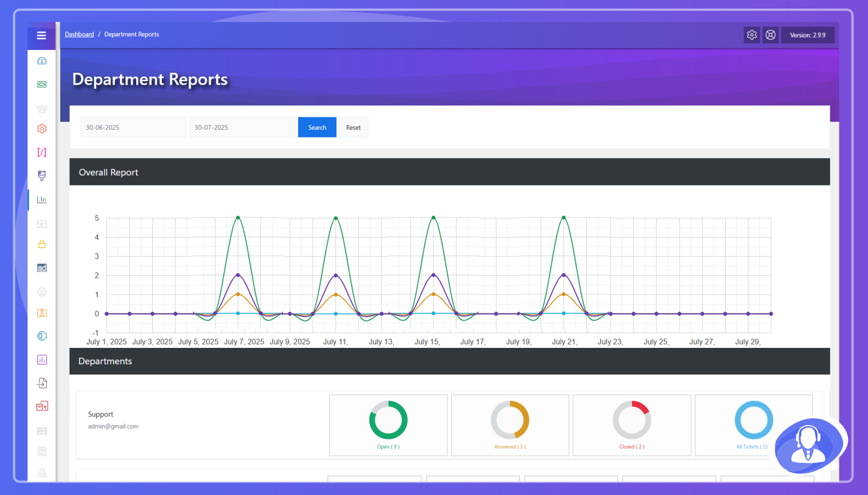
Task: Open the yellow padlock sidebar icon
Action: click(42, 244)
